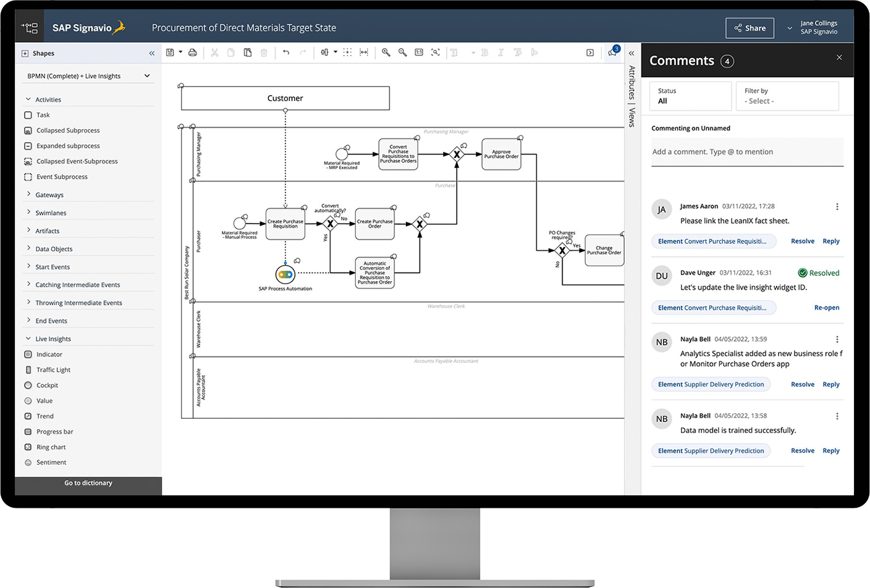
Task: Open comments icon with badge 3
Action: [612, 52]
